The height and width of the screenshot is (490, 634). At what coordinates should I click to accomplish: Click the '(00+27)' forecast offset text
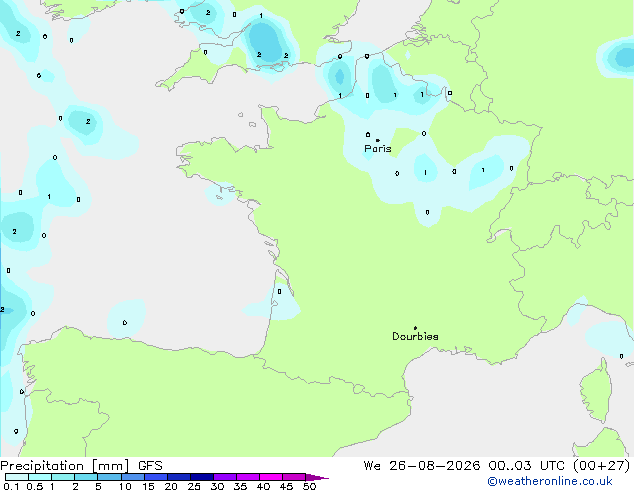click(x=602, y=466)
